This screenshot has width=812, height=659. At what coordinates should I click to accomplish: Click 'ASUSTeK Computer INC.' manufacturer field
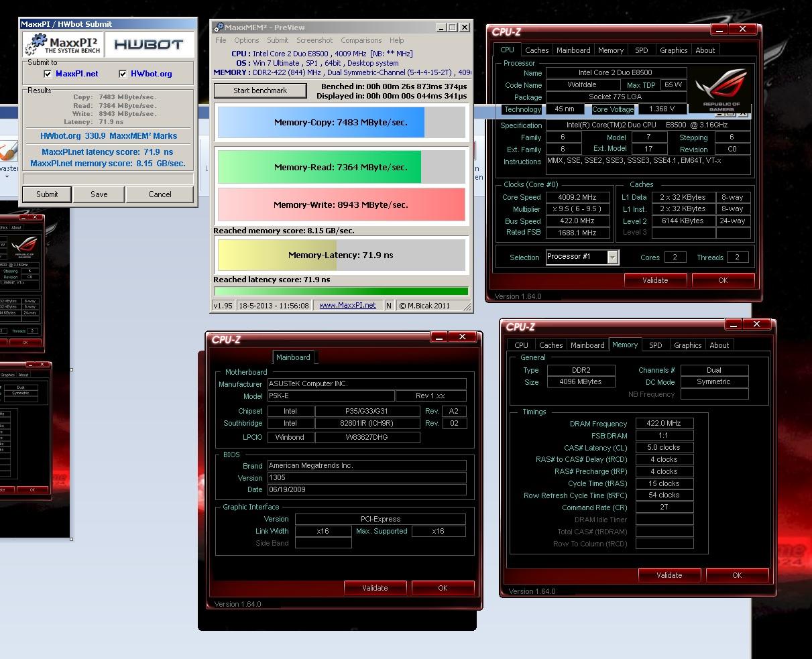367,384
